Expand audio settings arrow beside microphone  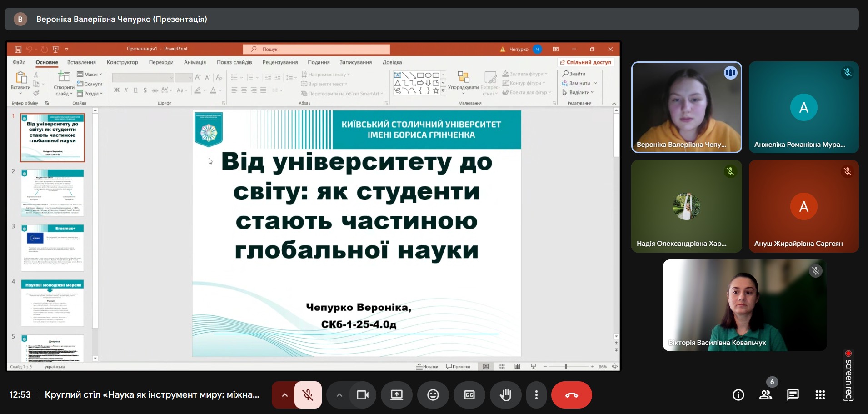coord(284,395)
